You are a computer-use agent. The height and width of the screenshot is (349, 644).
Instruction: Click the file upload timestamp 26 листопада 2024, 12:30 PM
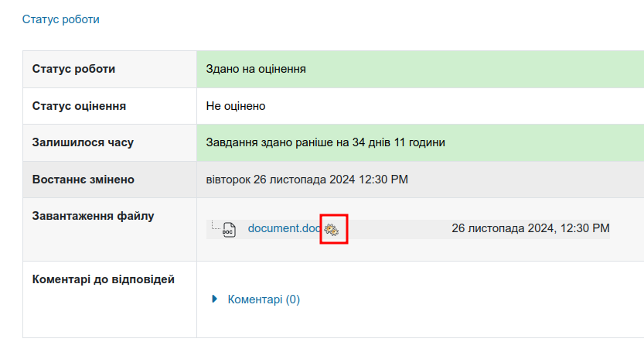(x=530, y=228)
